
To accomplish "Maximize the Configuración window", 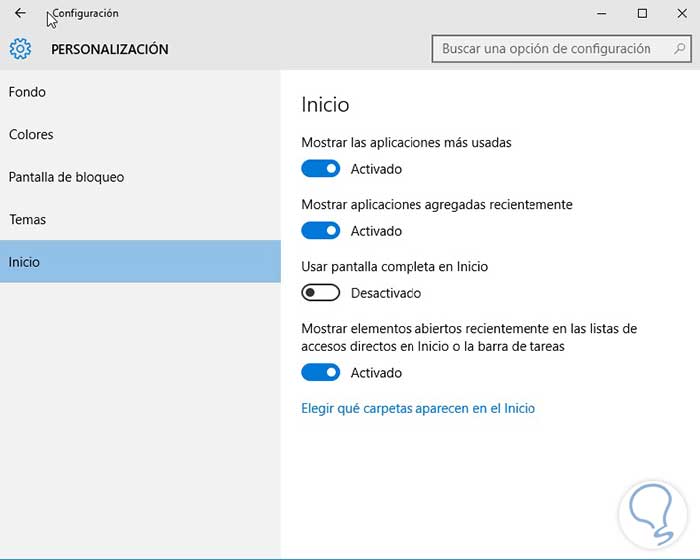I will [642, 13].
